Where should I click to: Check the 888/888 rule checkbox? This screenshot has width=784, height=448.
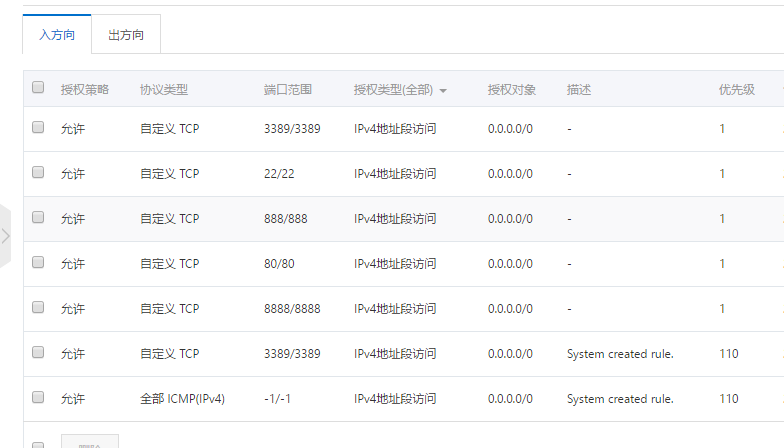(x=38, y=218)
